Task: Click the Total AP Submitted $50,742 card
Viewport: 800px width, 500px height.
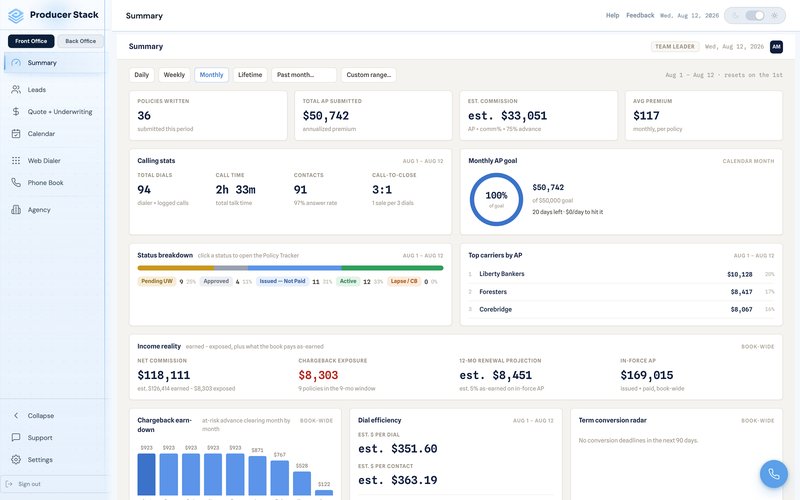Action: coord(373,115)
